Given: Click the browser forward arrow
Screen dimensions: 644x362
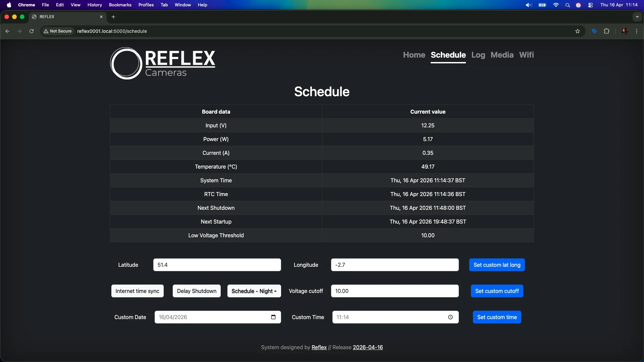Looking at the screenshot, I should (x=19, y=31).
